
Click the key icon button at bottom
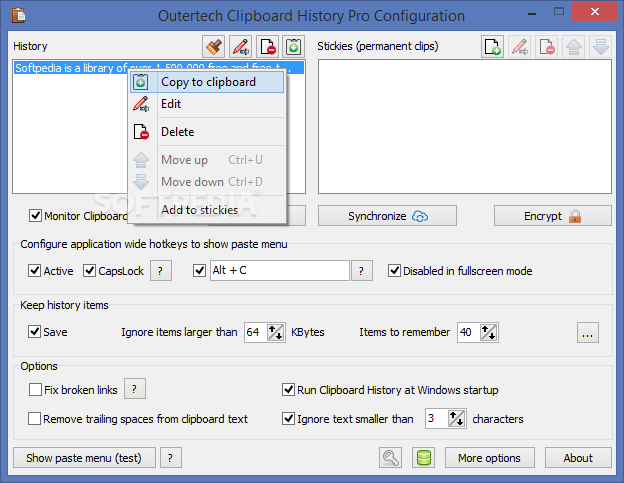tap(390, 458)
